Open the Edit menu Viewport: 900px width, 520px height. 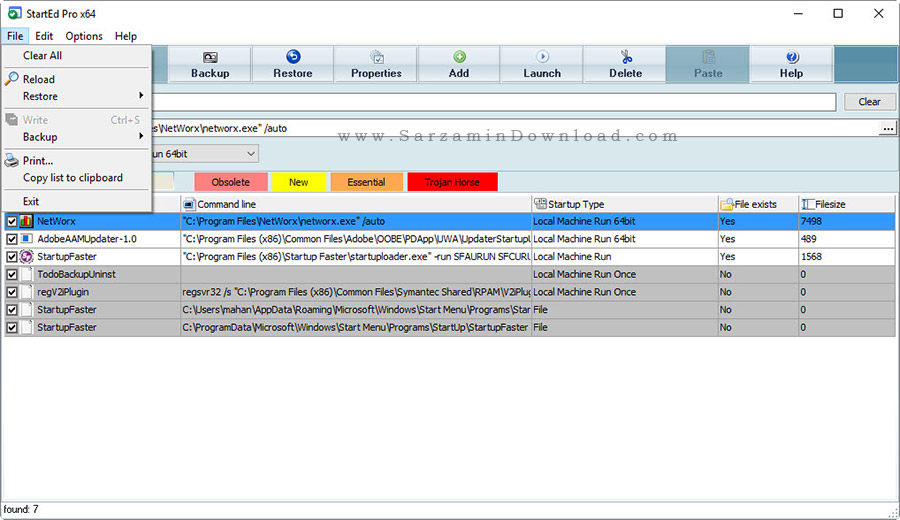coord(44,36)
